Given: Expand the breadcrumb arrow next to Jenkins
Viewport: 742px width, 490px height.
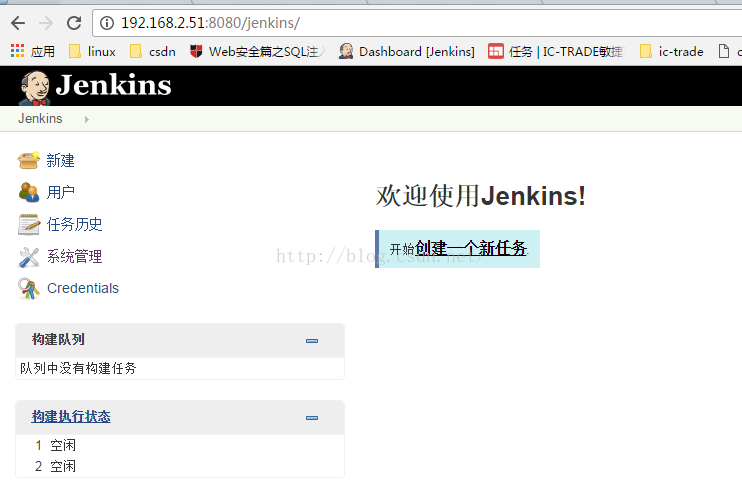Looking at the screenshot, I should 87,119.
